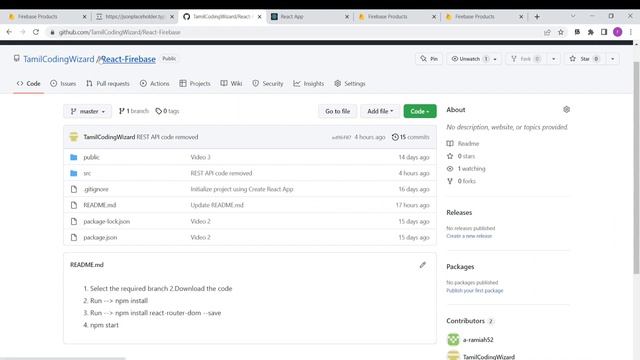
Task: Open the REST API code removed commit message
Action: [x=167, y=137]
